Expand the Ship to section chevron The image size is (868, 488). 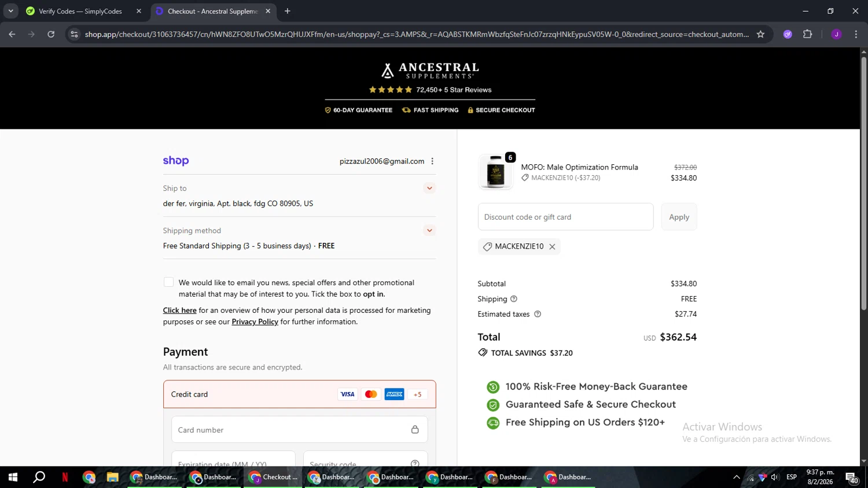(429, 188)
